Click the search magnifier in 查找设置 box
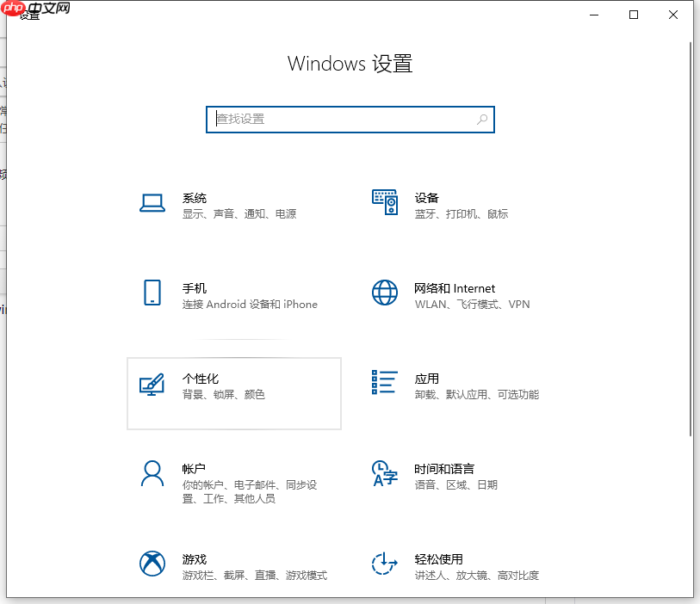 tap(481, 120)
